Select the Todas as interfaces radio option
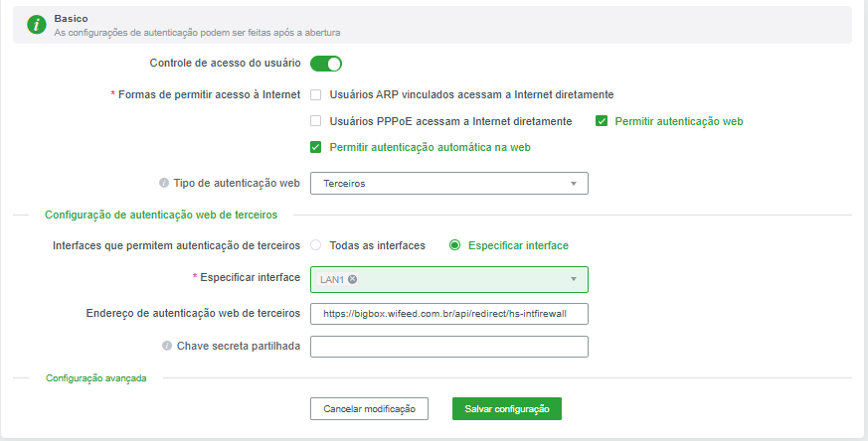The width and height of the screenshot is (868, 441). pos(316,245)
